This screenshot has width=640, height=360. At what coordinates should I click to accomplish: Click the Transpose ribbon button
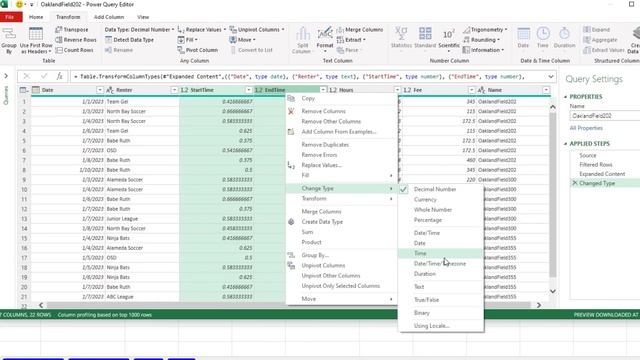(72, 30)
